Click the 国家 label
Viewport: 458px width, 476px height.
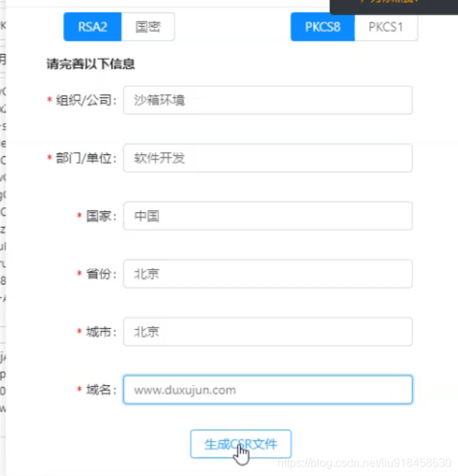pos(101,216)
